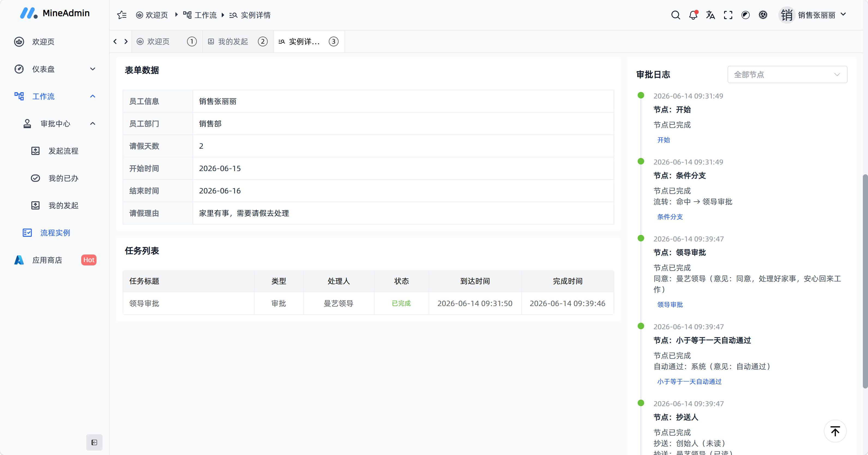Toggle fullscreen mode icon
The image size is (868, 455).
tap(728, 15)
